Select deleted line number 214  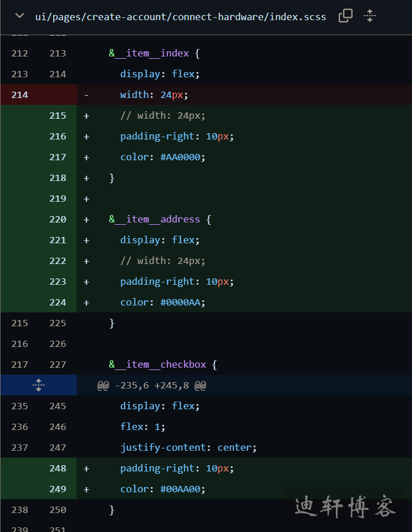pos(20,95)
